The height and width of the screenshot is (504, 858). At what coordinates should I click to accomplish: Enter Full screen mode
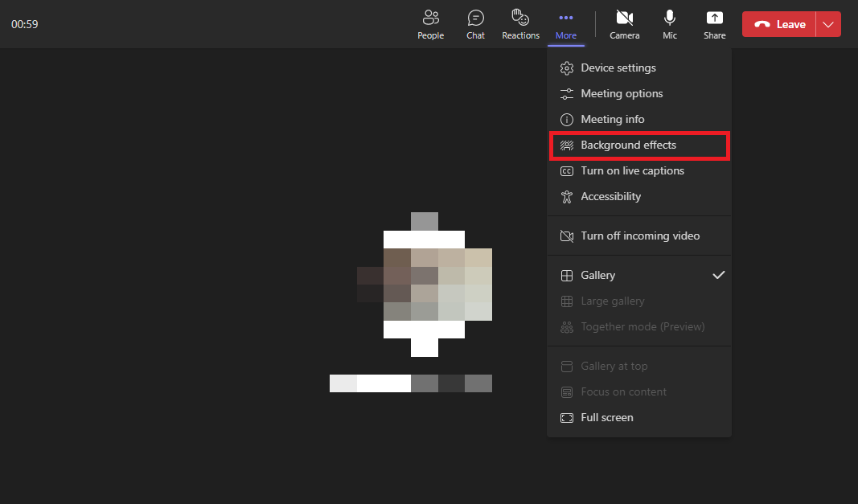[639, 417]
